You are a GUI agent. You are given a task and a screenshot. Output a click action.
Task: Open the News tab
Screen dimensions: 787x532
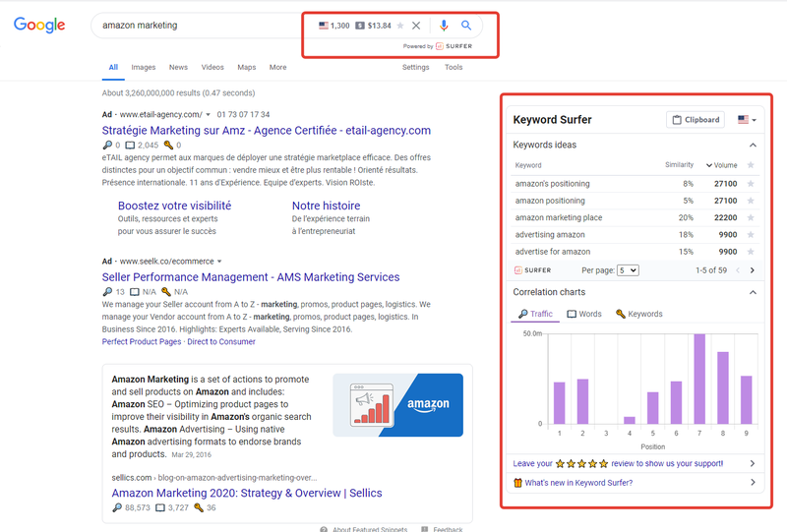point(178,67)
